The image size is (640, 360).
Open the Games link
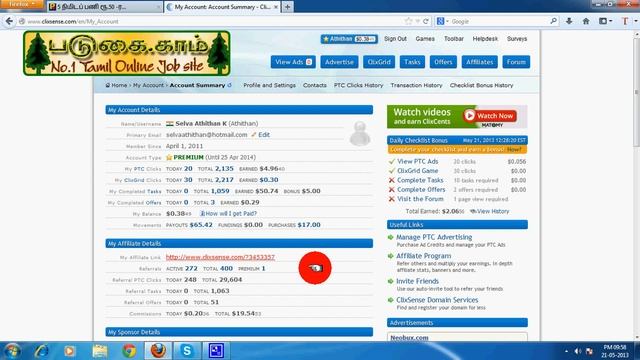(425, 39)
